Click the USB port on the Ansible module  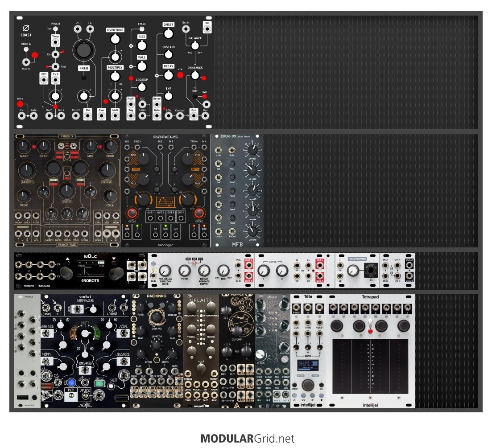pos(22,398)
